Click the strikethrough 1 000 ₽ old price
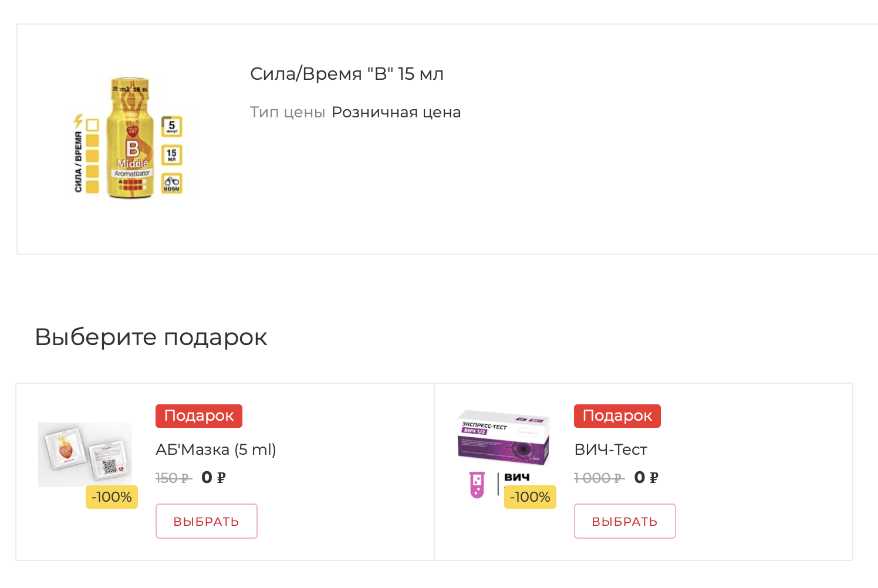 pyautogui.click(x=599, y=478)
